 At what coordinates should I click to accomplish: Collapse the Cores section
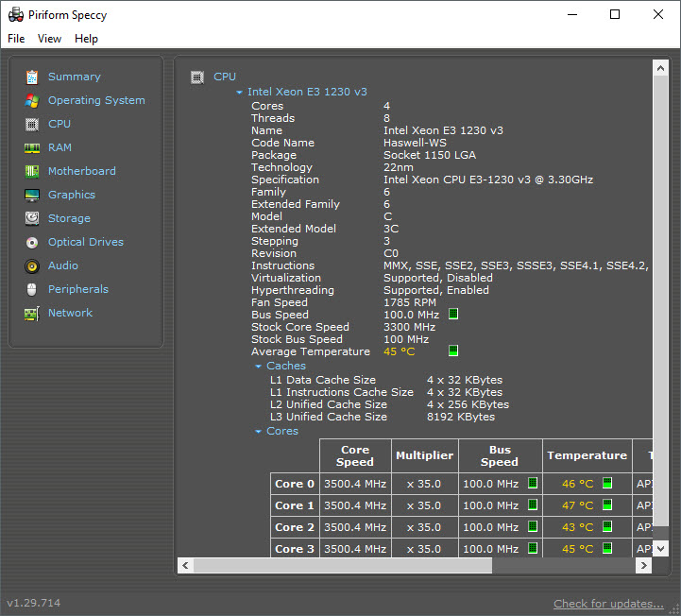point(259,432)
